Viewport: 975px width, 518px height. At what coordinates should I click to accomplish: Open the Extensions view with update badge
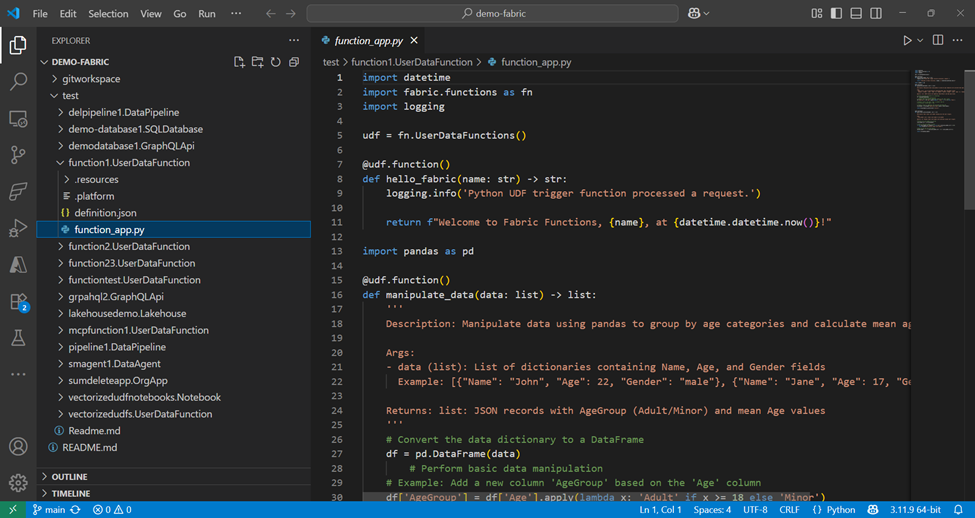pyautogui.click(x=18, y=301)
